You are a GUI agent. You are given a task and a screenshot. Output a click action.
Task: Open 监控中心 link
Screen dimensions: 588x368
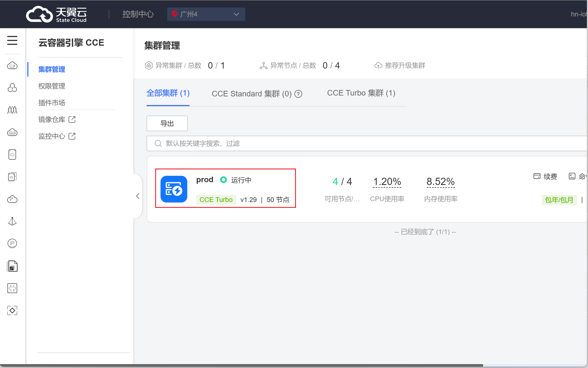(52, 136)
